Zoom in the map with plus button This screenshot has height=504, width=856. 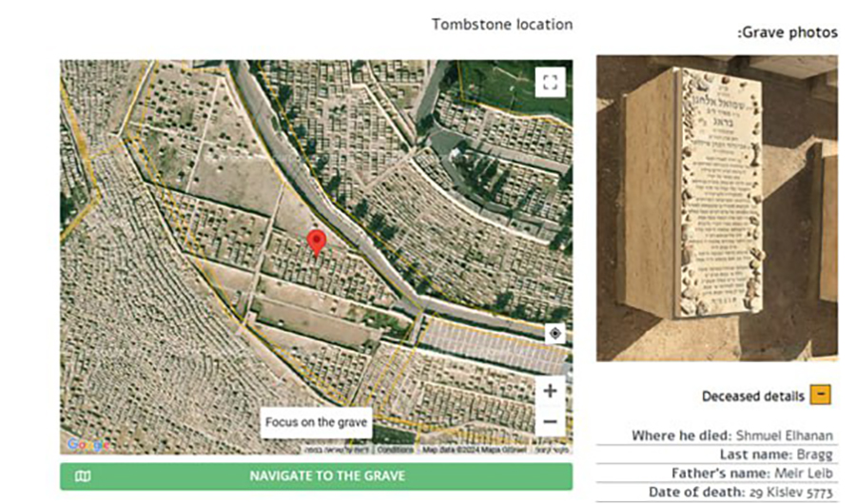pos(550,390)
